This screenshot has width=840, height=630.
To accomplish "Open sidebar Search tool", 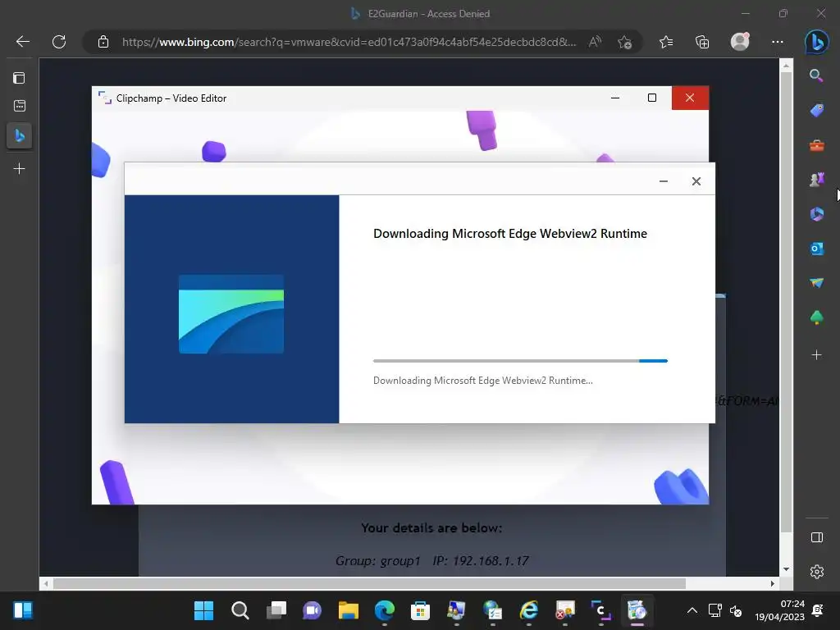I will coord(816,75).
